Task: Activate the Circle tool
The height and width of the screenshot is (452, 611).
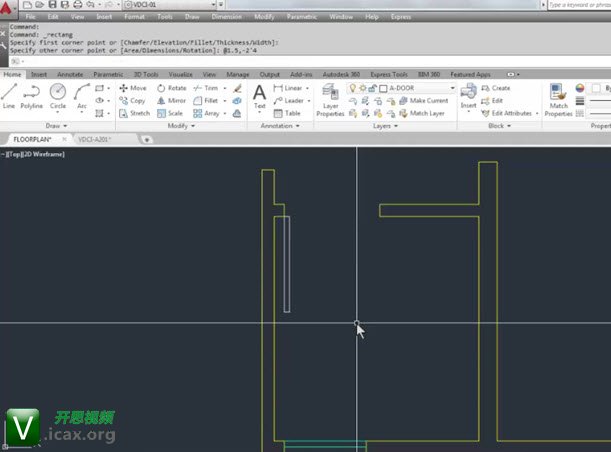Action: coord(58,96)
